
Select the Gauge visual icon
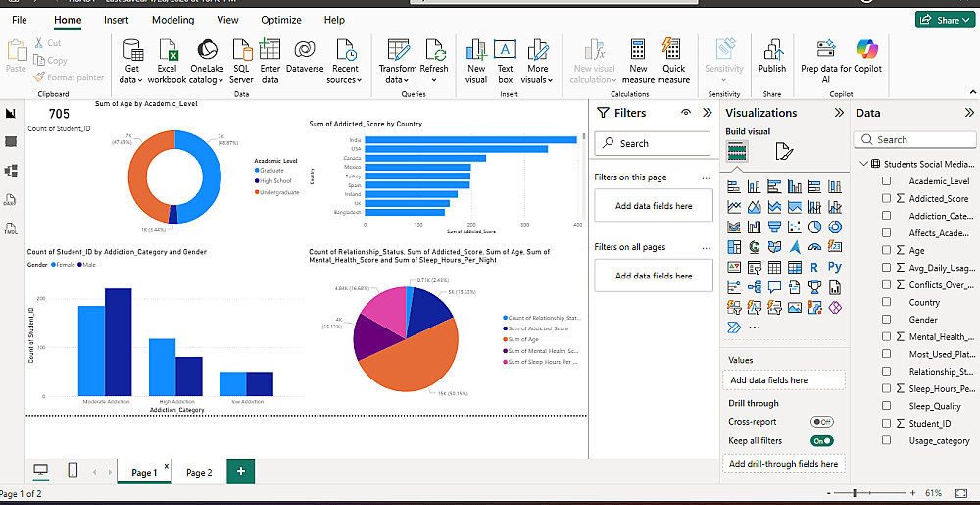(x=814, y=246)
